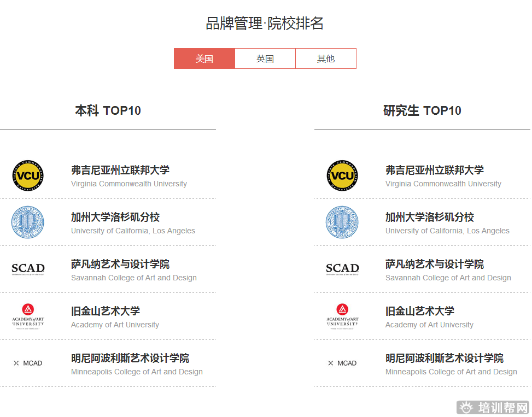Open 萨凡纳艺术与设计学院 in 本科 TOP10
Viewport: 532px width, 417px height.
tap(120, 264)
